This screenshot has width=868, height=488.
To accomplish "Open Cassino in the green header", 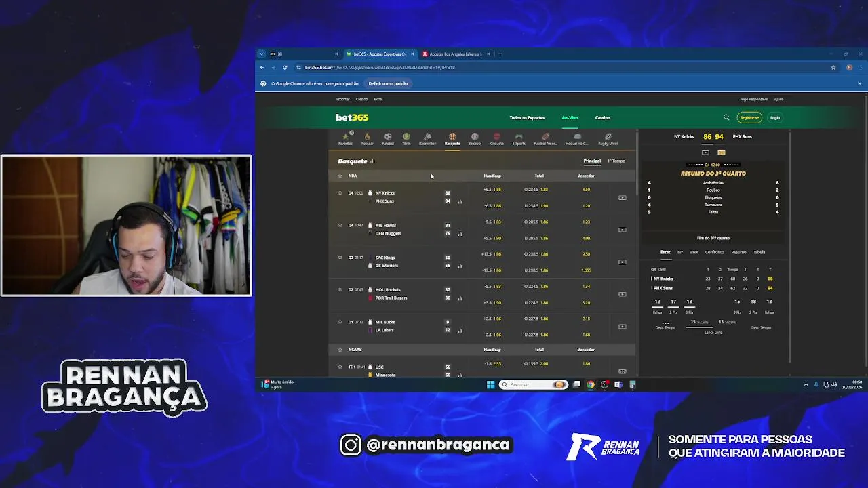I will click(603, 117).
